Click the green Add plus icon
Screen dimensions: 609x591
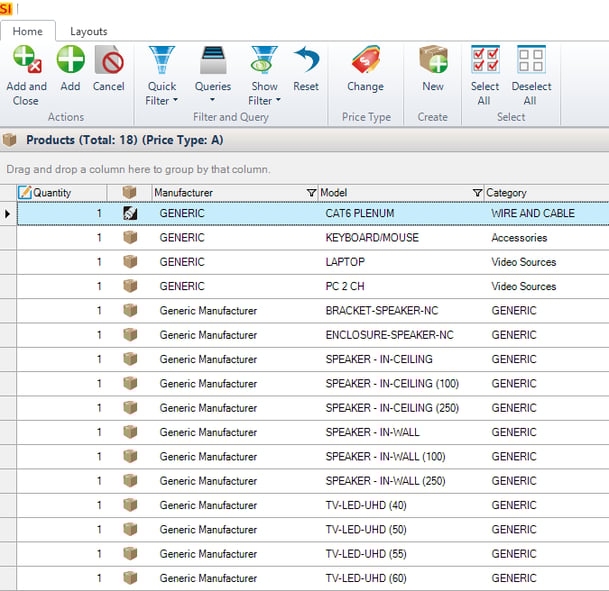click(x=70, y=59)
